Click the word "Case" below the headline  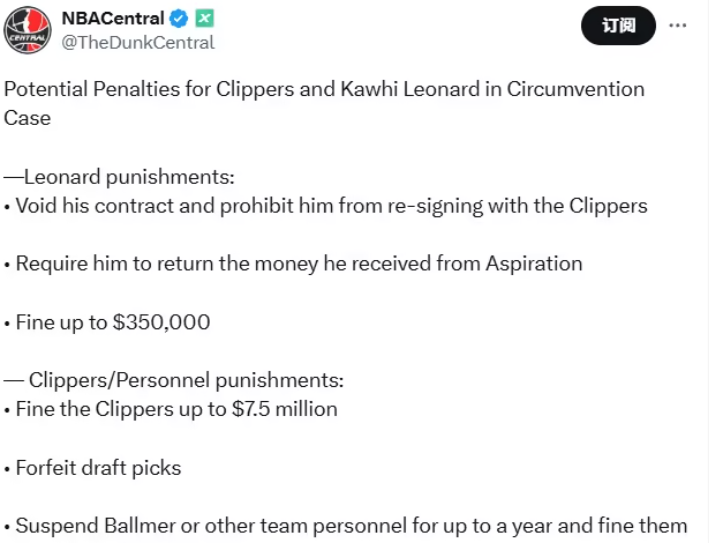coord(27,118)
